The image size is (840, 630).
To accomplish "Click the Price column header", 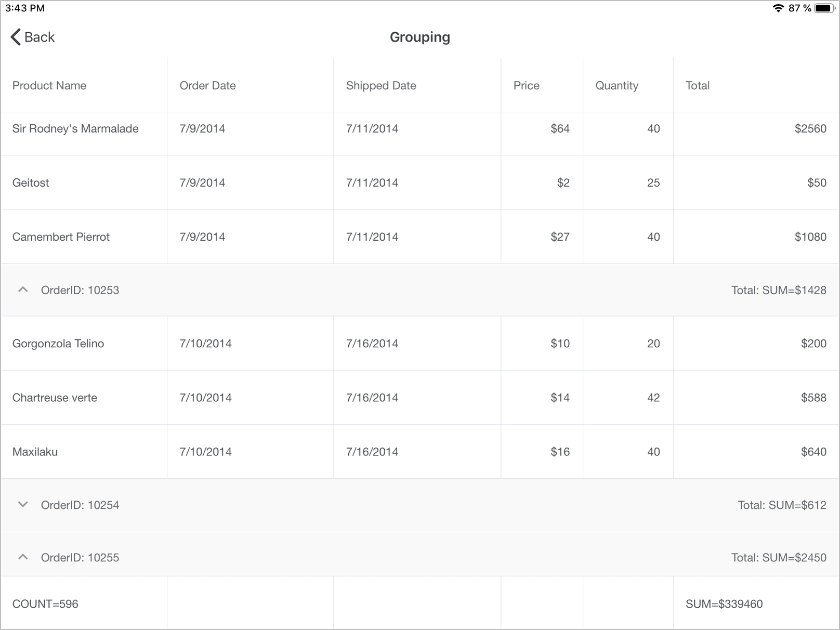I will coord(526,86).
